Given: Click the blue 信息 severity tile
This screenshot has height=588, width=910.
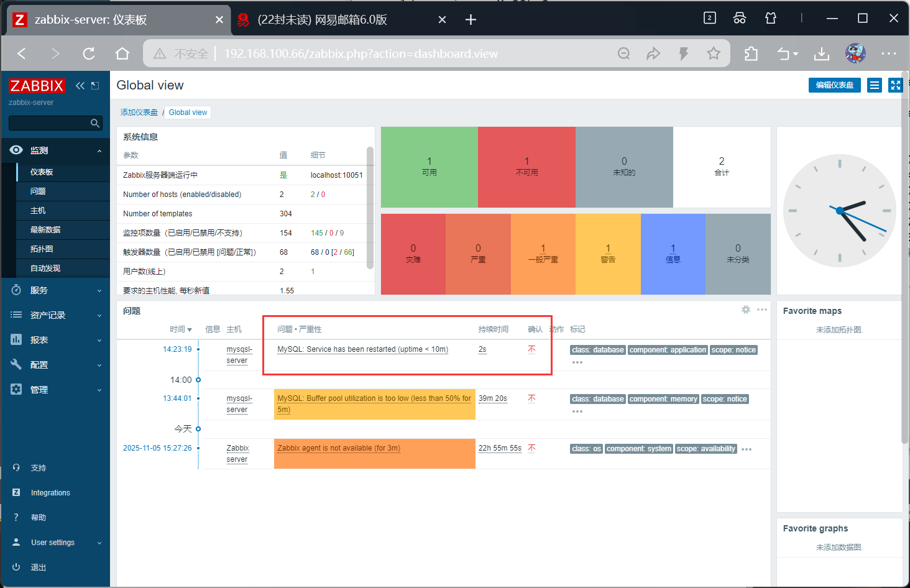Looking at the screenshot, I should coord(673,254).
